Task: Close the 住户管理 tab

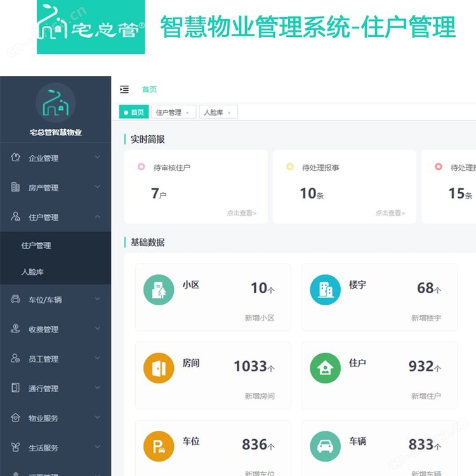Action: coord(187,113)
